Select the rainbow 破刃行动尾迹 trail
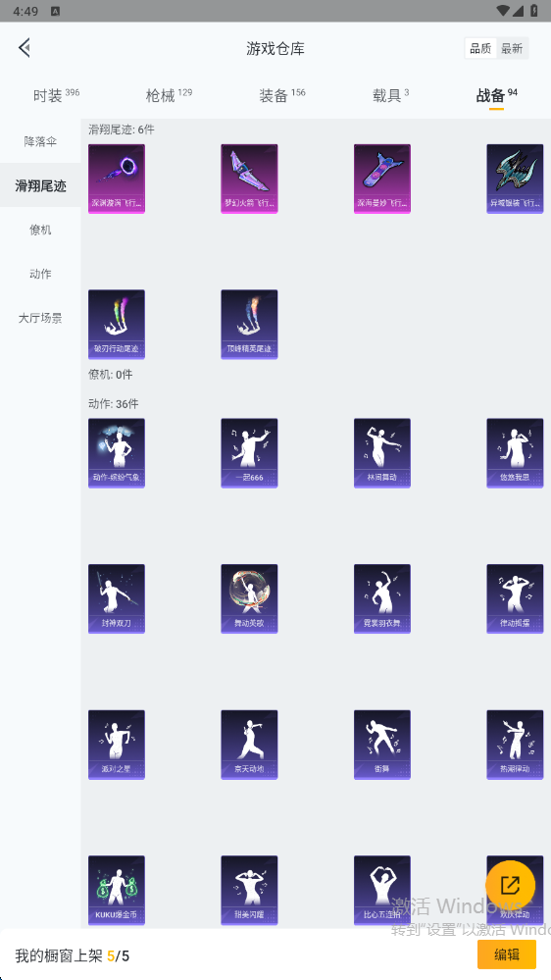Viewport: 551px width, 980px height. [x=117, y=325]
